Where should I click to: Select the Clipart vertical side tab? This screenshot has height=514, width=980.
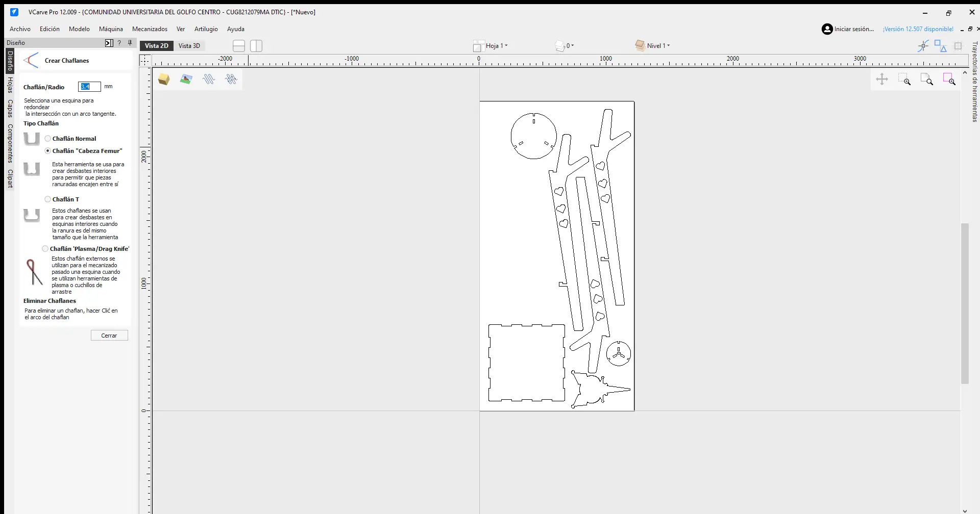[x=10, y=178]
